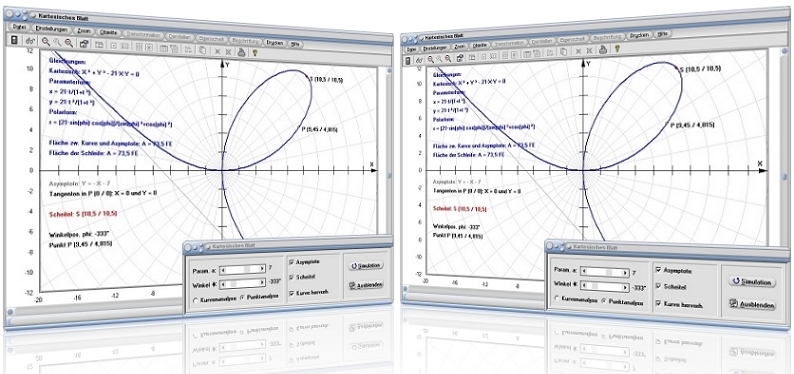Toggle Asymptote checkbox in right control panel
794x374 pixels.
pyautogui.click(x=658, y=270)
